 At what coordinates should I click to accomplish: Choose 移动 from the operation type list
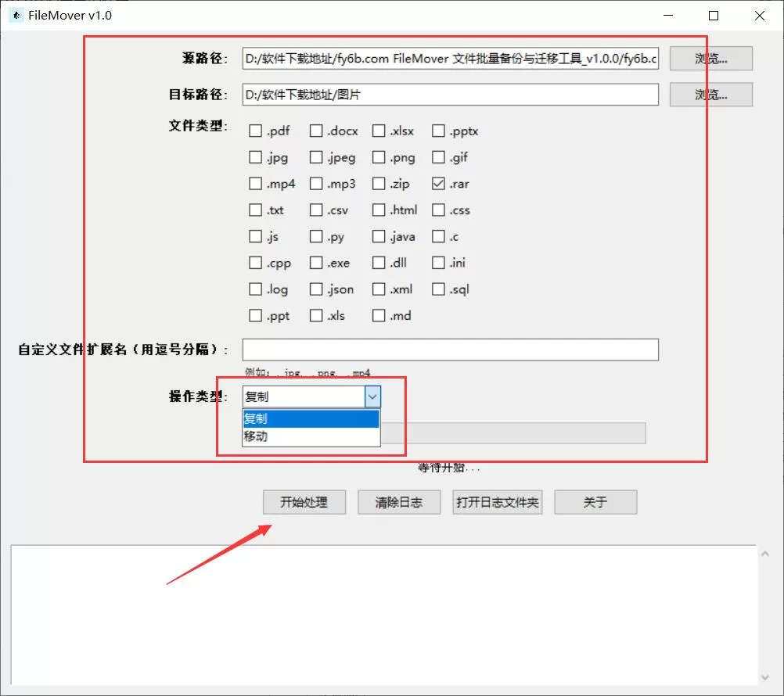pyautogui.click(x=311, y=436)
